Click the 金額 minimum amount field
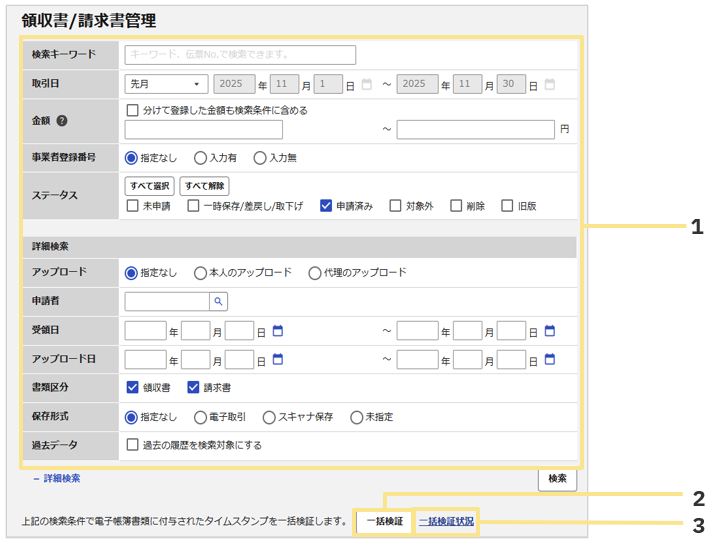The height and width of the screenshot is (549, 711). click(x=204, y=130)
